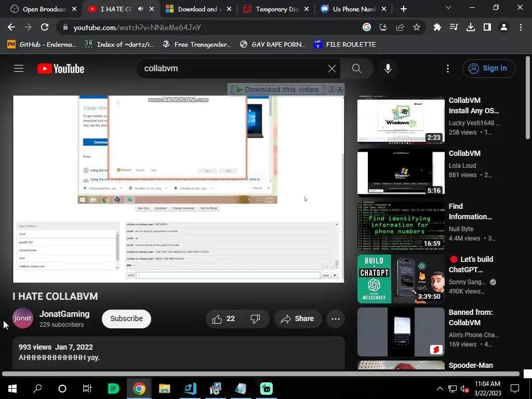Open help on the download overlay
The height and width of the screenshot is (399, 532).
coord(331,89)
